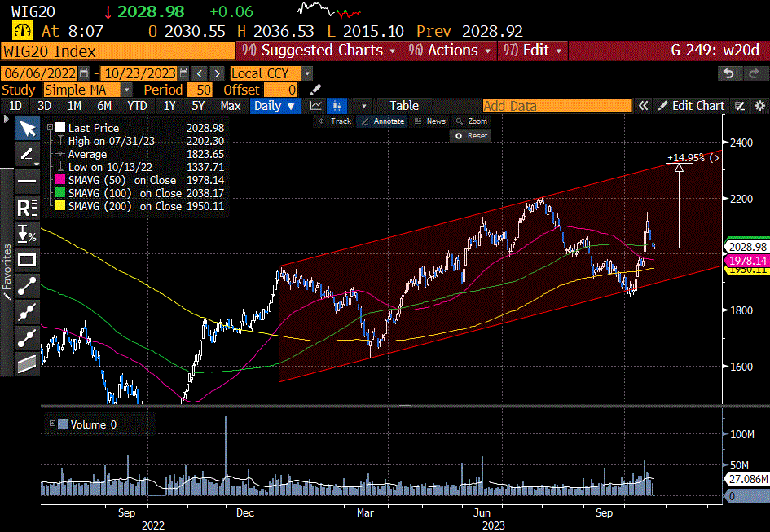Screen dimensions: 770x532
Task: Select the percent change measure tool
Action: [27, 235]
